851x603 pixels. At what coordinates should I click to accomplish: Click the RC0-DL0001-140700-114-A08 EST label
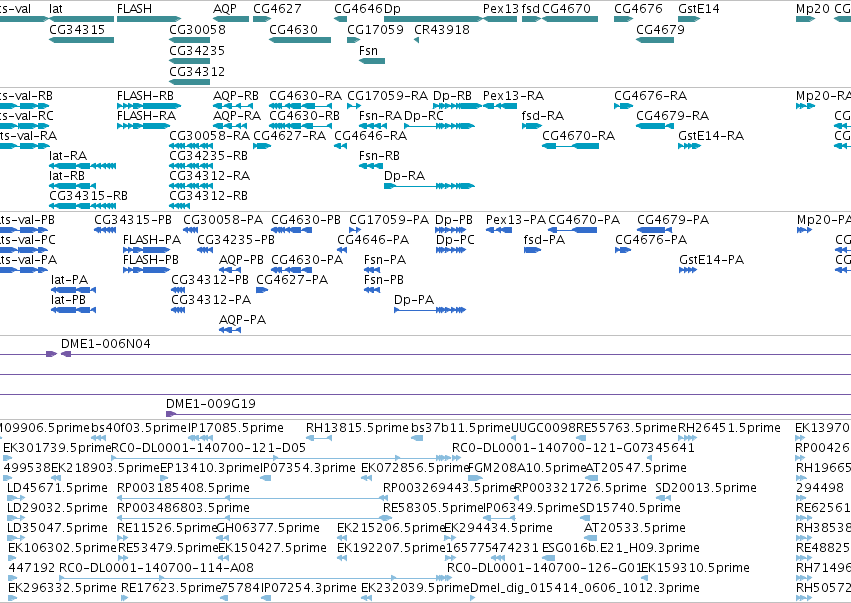coord(156,568)
